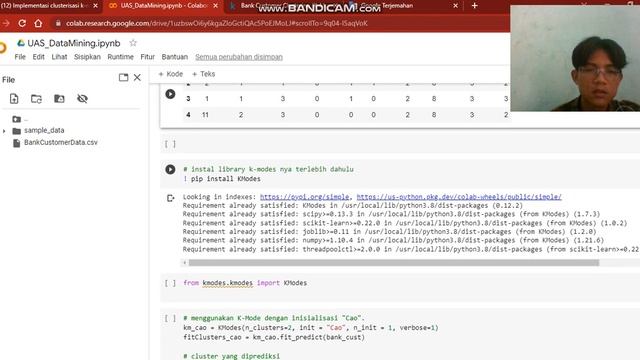
Task: Open the Edit menu
Action: 38,57
